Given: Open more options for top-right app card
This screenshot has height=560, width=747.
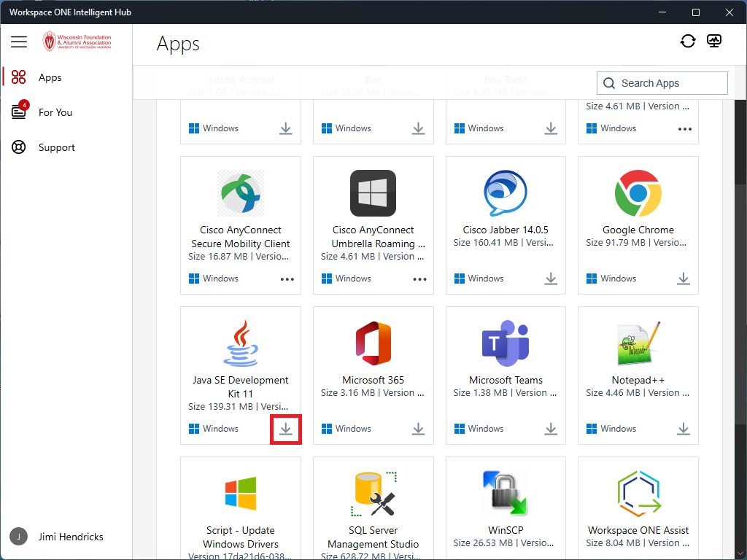Looking at the screenshot, I should click(x=684, y=129).
